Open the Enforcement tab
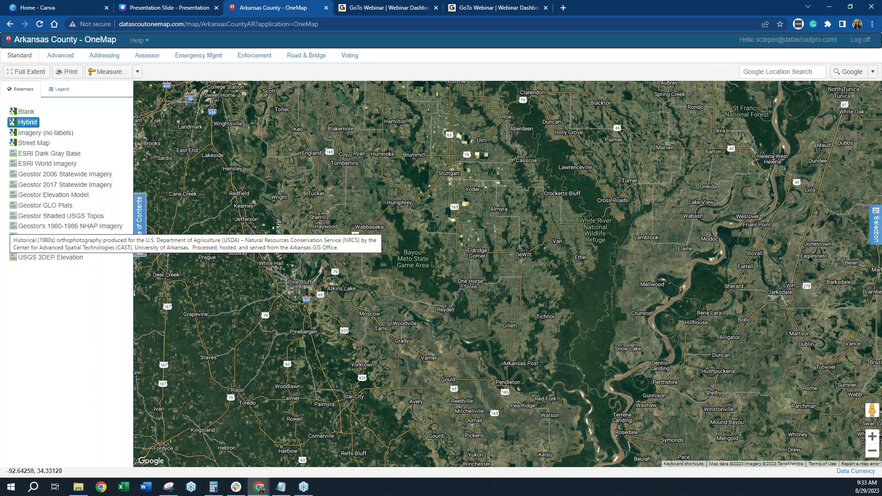The height and width of the screenshot is (496, 882). [x=254, y=55]
